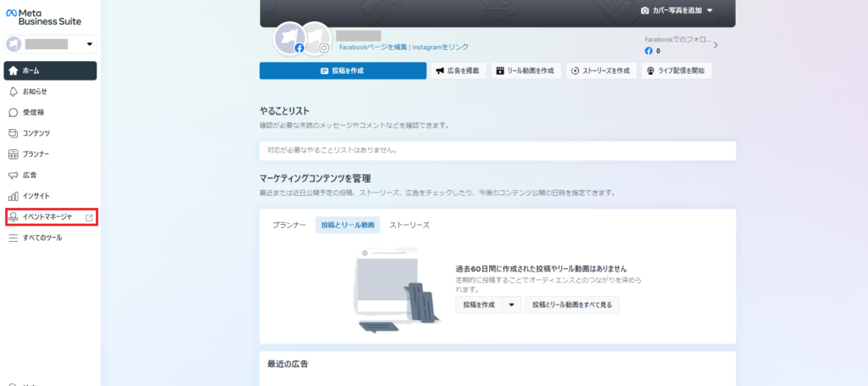This screenshot has width=868, height=386.
Task: Click the Home icon in sidebar
Action: (14, 70)
